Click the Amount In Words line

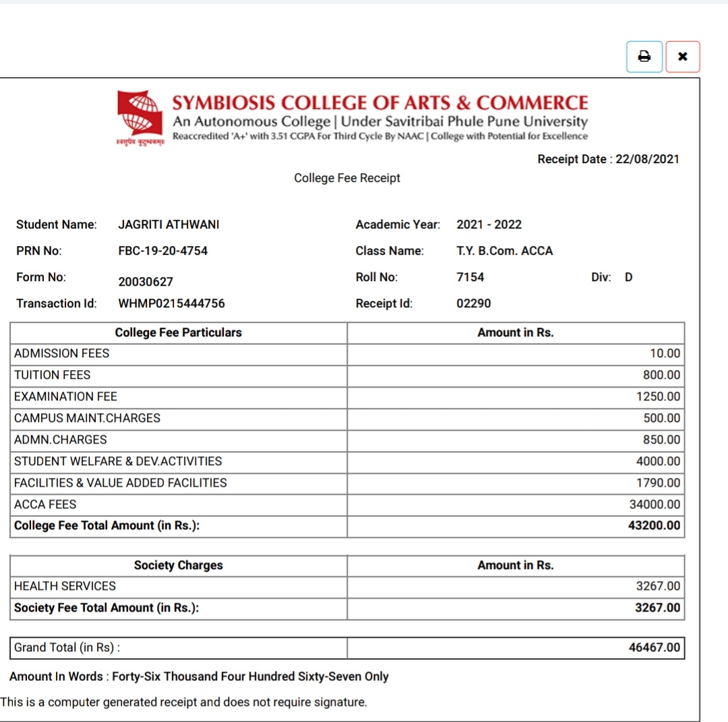199,677
